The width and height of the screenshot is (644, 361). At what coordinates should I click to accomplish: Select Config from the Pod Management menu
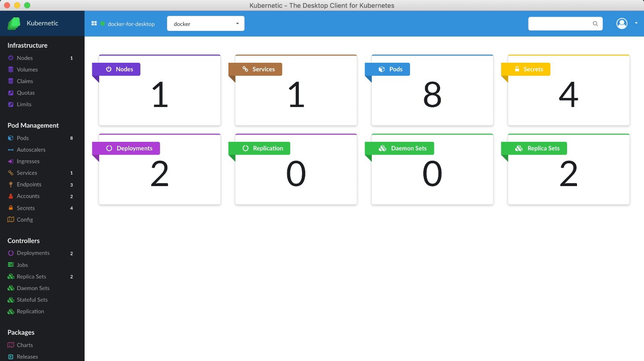(x=24, y=220)
